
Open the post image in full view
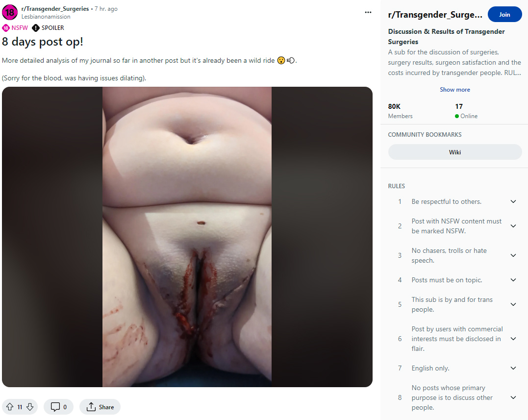(187, 237)
